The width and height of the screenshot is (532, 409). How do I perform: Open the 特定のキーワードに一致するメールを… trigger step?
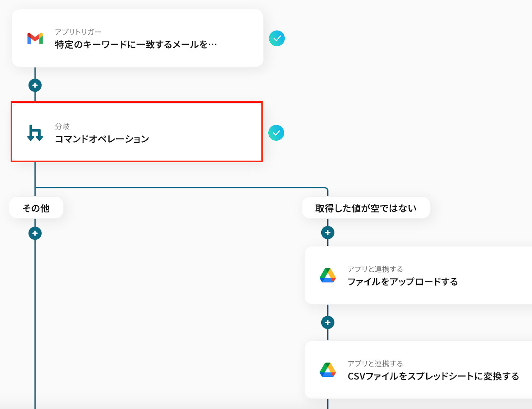point(136,45)
